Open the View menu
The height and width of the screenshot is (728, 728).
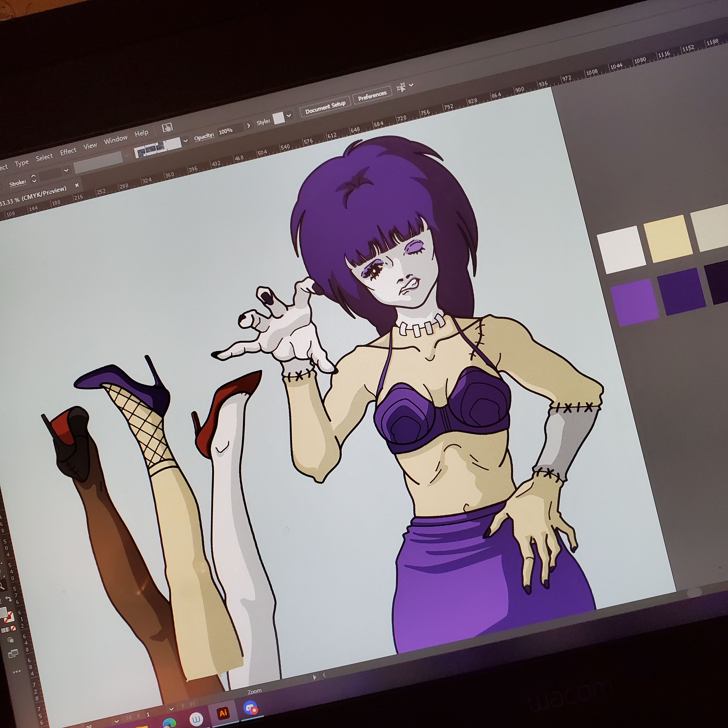pos(90,145)
